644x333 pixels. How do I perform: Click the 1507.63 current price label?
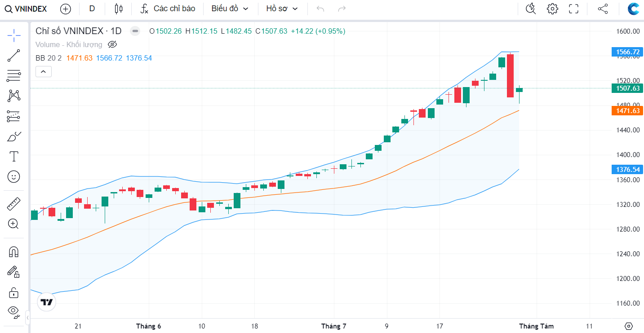[628, 88]
